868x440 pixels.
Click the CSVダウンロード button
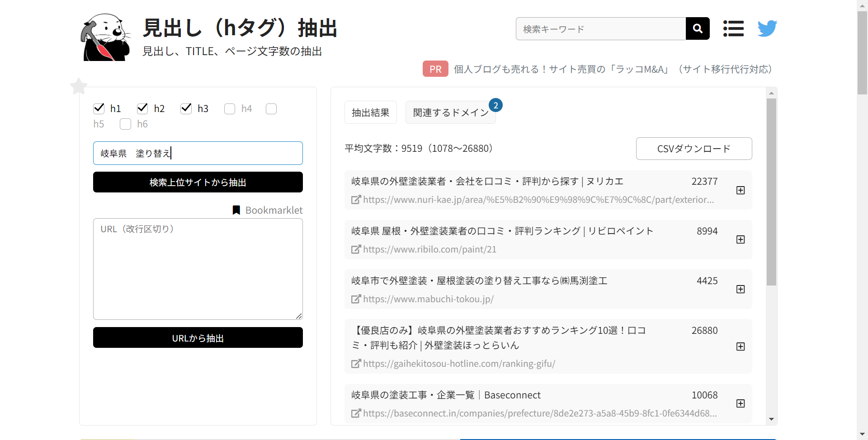point(694,149)
